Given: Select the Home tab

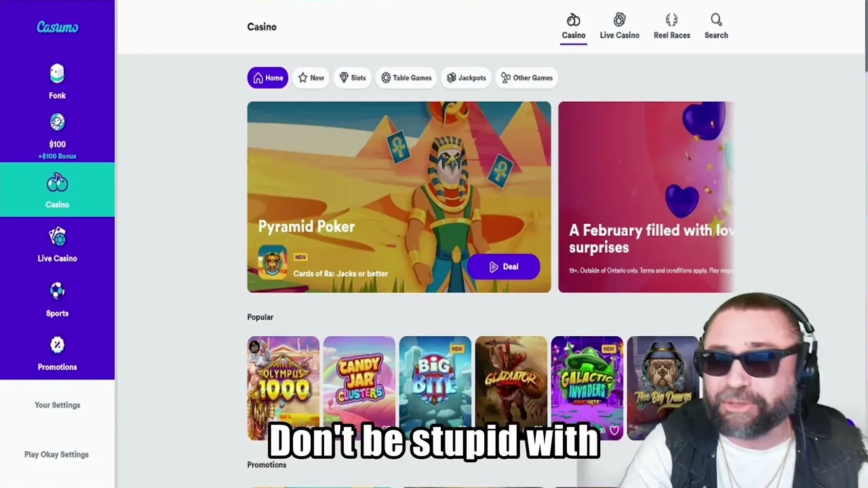Looking at the screenshot, I should [x=268, y=78].
